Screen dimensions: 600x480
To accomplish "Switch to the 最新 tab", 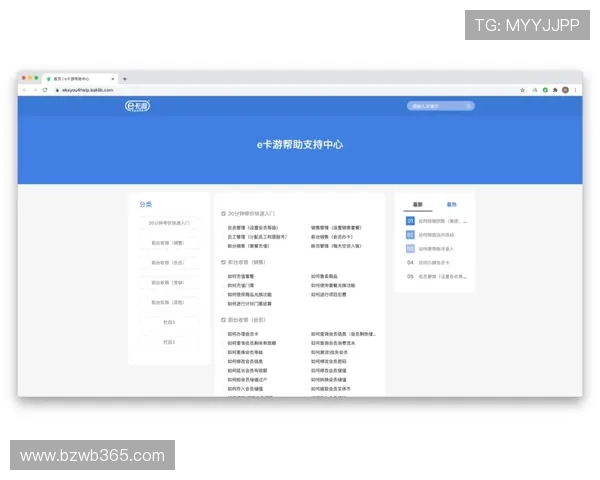I will [417, 204].
